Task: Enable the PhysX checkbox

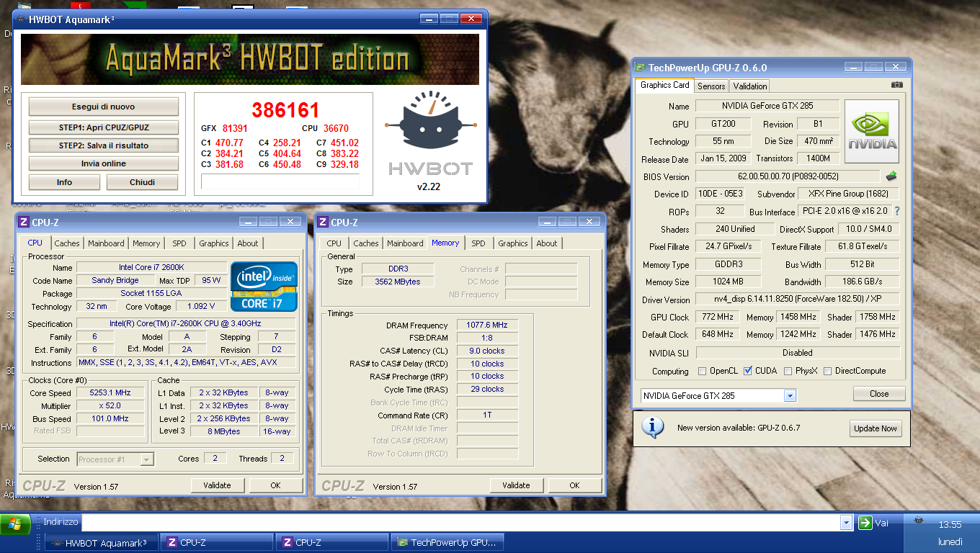Action: pos(788,372)
